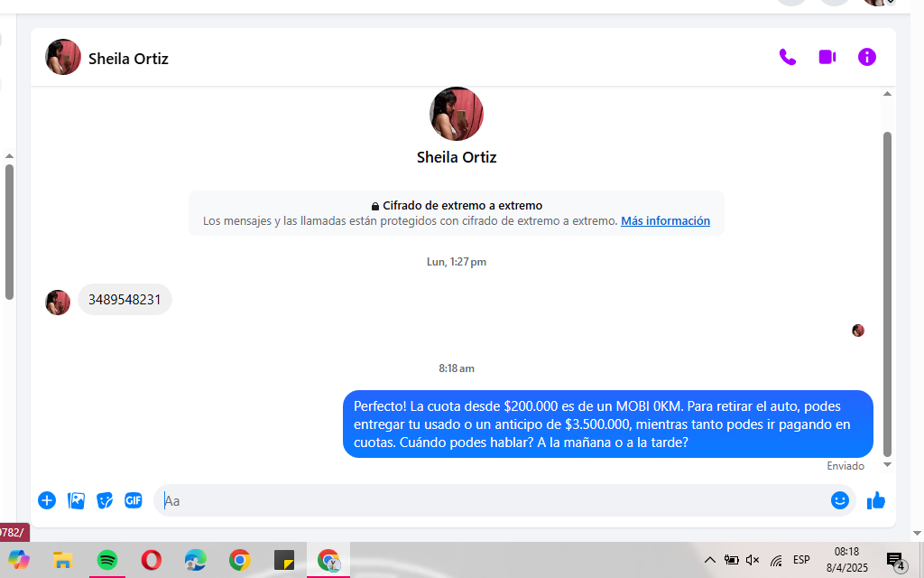
Task: Send a thumbs-up like
Action: click(875, 500)
